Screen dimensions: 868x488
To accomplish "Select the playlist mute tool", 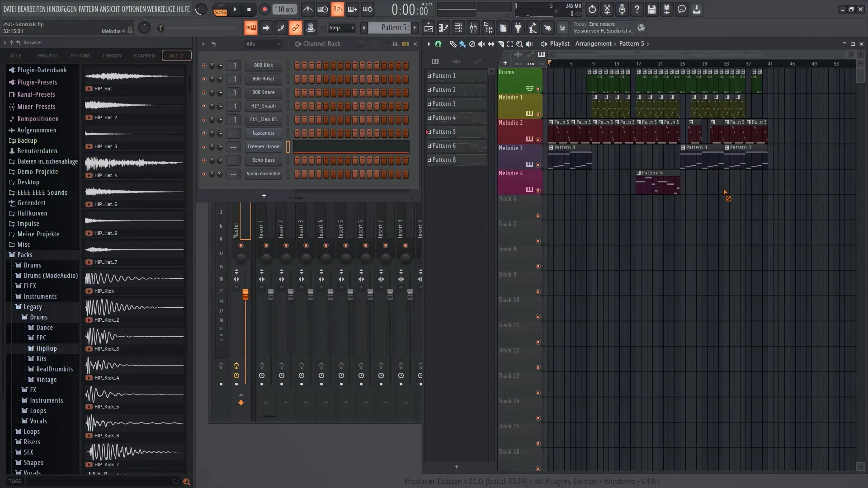I will 481,44.
